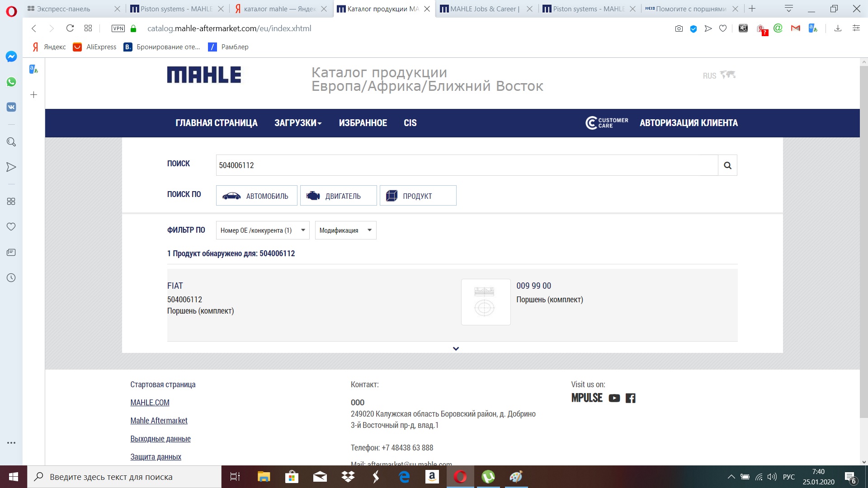Search by АВТОМОБИЛЬ car icon button

click(256, 196)
